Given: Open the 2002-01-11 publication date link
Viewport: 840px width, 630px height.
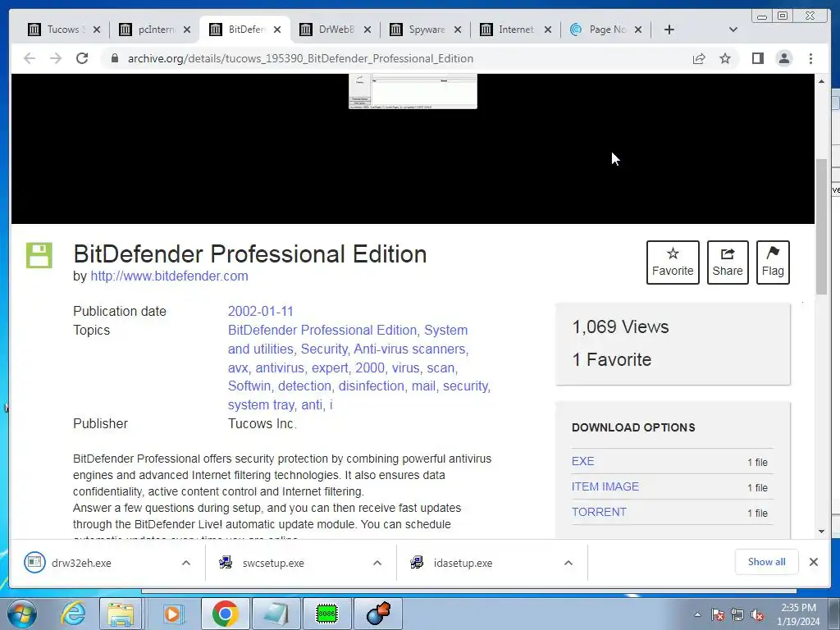Looking at the screenshot, I should click(x=260, y=311).
